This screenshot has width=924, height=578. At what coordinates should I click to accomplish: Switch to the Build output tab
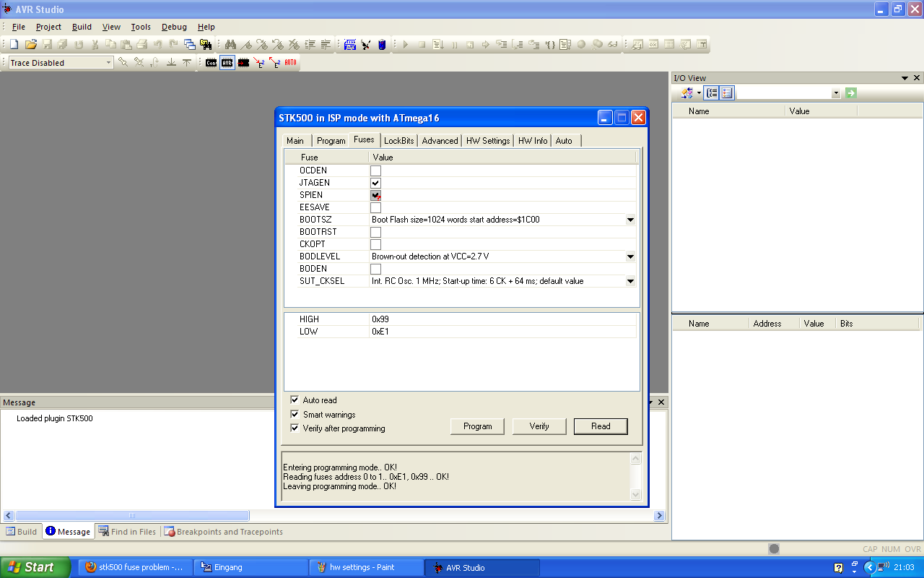coord(22,532)
